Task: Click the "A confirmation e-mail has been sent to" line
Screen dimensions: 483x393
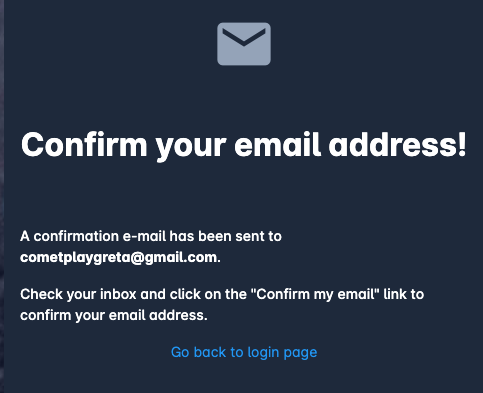Action: point(151,236)
